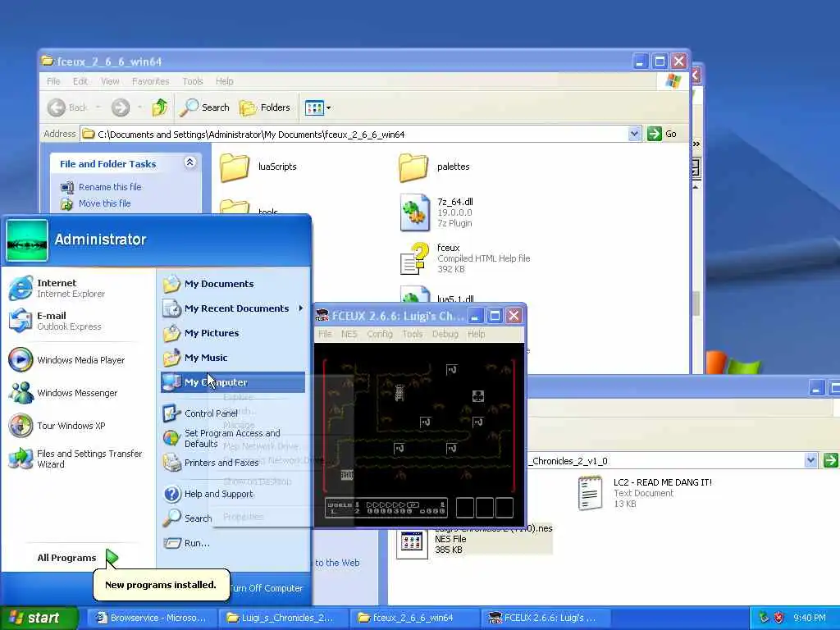Viewport: 840px width, 630px height.
Task: Open NES menu in FCEUX window
Action: [x=349, y=334]
